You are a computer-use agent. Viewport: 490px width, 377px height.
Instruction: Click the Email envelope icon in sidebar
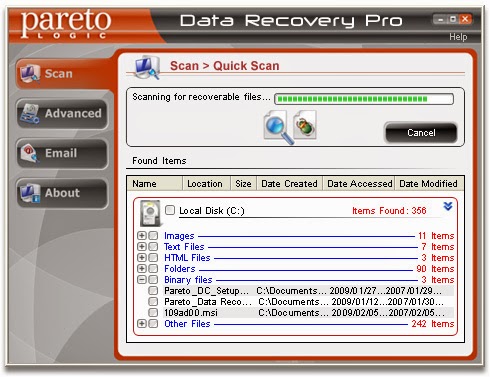pos(30,153)
